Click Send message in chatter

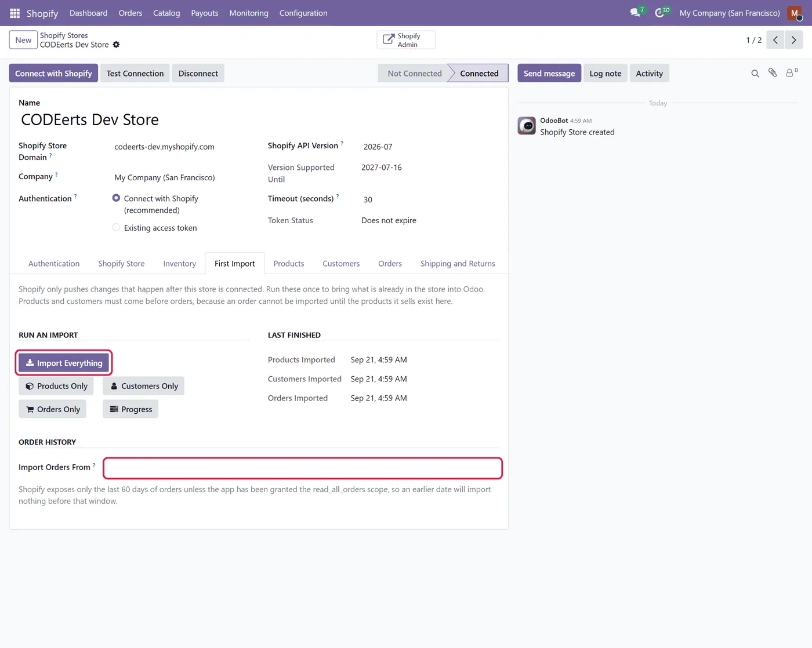point(549,74)
